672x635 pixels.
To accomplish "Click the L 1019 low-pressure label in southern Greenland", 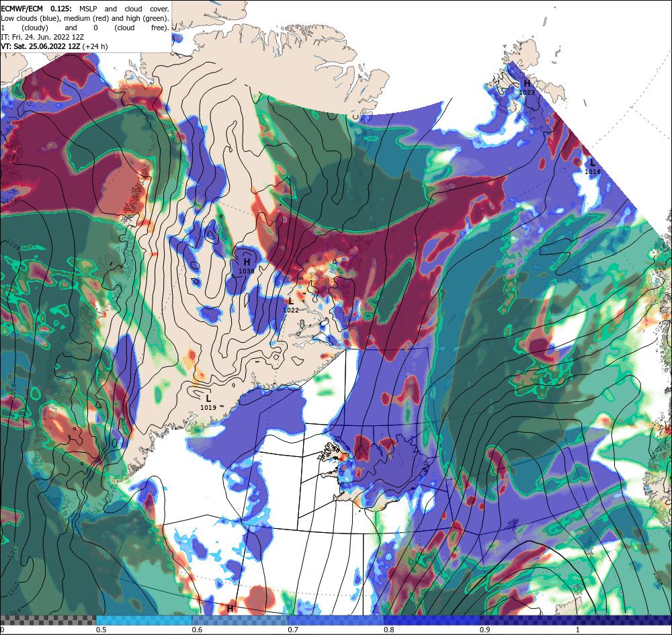I will click(x=208, y=403).
